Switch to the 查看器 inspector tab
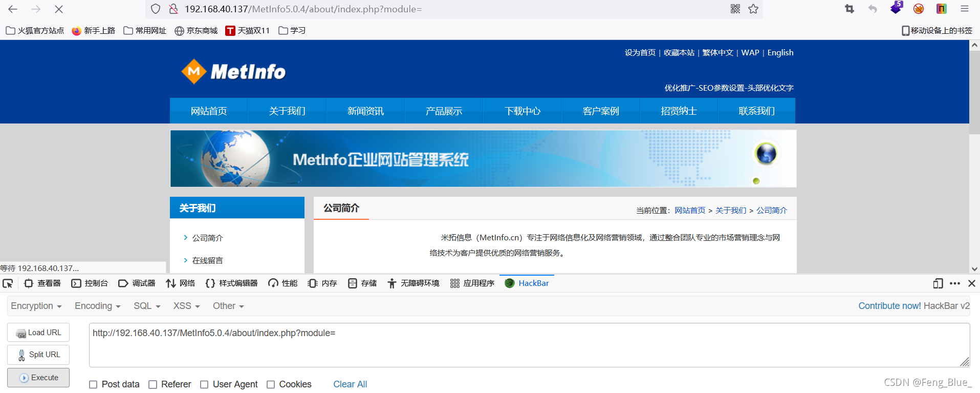This screenshot has height=393, width=980. 42,283
